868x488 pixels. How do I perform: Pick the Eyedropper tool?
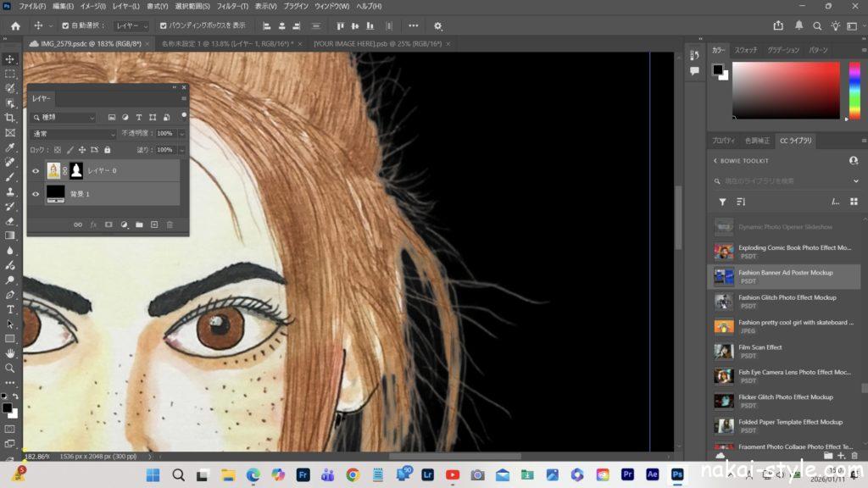[x=10, y=147]
